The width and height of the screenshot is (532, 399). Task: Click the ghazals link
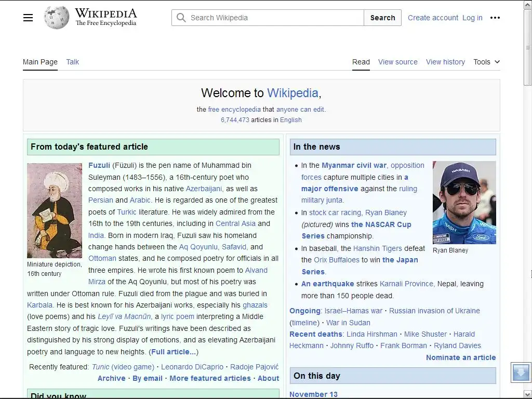[x=255, y=305]
